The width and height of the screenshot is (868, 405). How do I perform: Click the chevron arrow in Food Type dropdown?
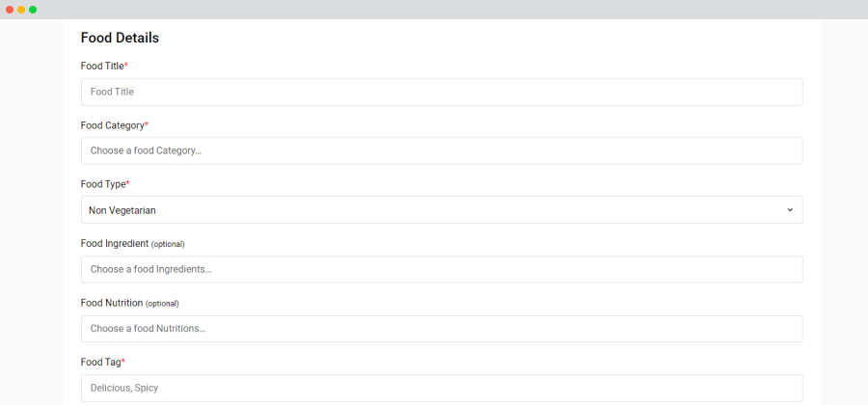tap(790, 210)
